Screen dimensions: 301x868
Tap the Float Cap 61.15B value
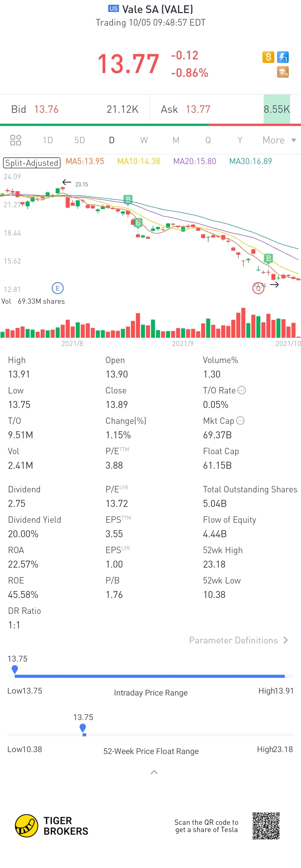click(217, 465)
